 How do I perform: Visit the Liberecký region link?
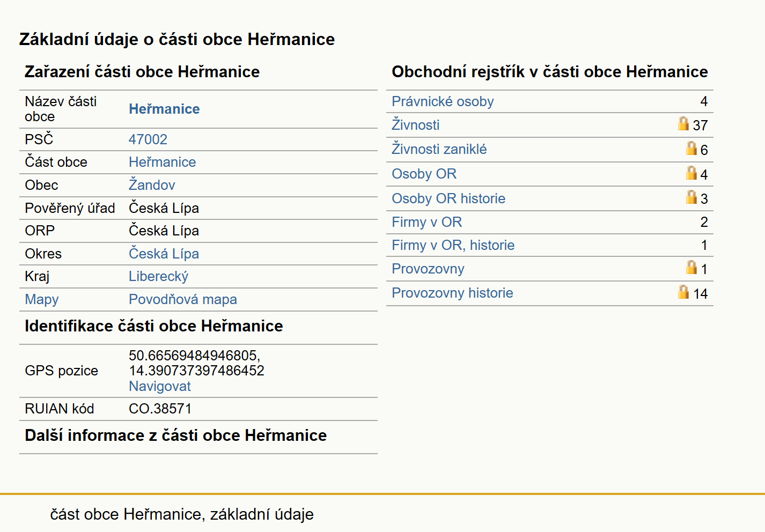(158, 276)
